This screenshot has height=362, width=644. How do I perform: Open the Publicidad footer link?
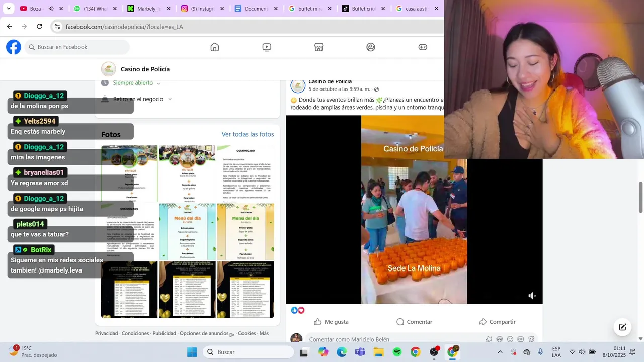click(x=165, y=333)
